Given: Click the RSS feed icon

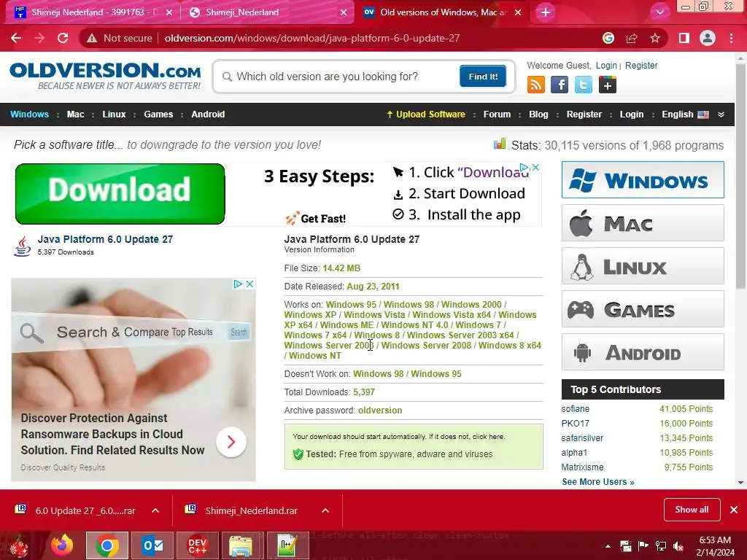Looking at the screenshot, I should click(536, 85).
